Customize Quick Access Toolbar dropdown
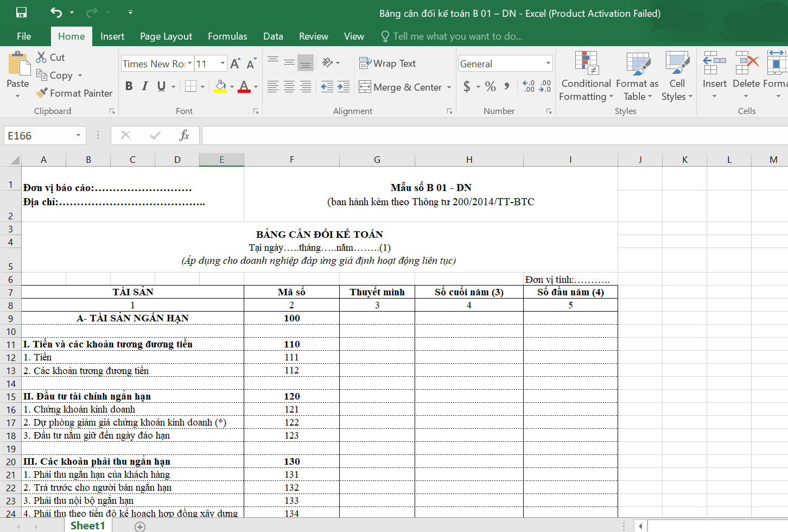The image size is (788, 532). click(x=130, y=12)
